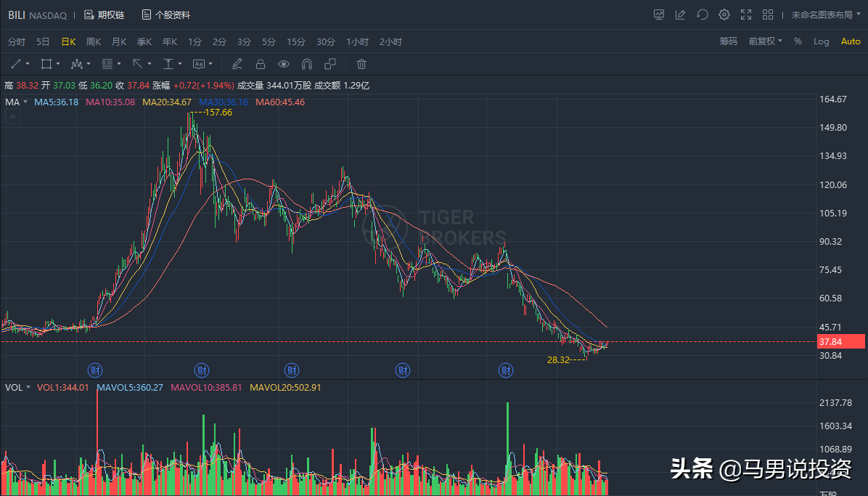Expand the rectangle tool dropdown arrow

click(x=58, y=65)
